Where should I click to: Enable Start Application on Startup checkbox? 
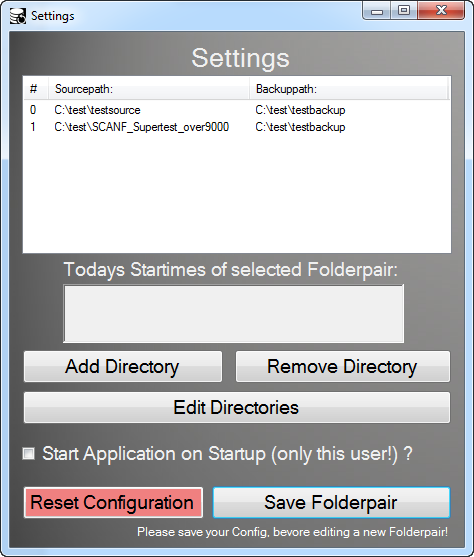point(28,454)
